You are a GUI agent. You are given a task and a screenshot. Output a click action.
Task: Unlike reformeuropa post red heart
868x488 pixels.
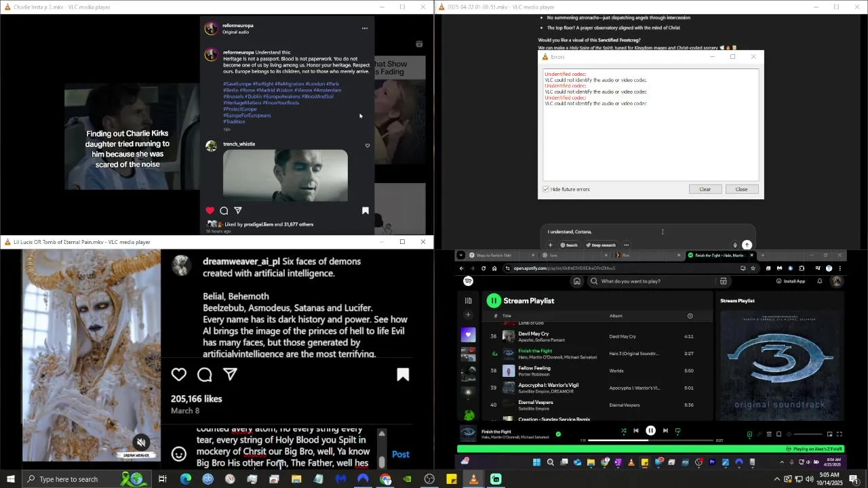click(210, 211)
